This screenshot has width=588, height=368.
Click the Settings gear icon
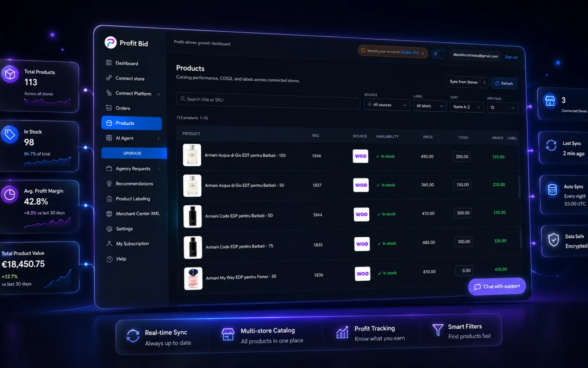pos(109,229)
